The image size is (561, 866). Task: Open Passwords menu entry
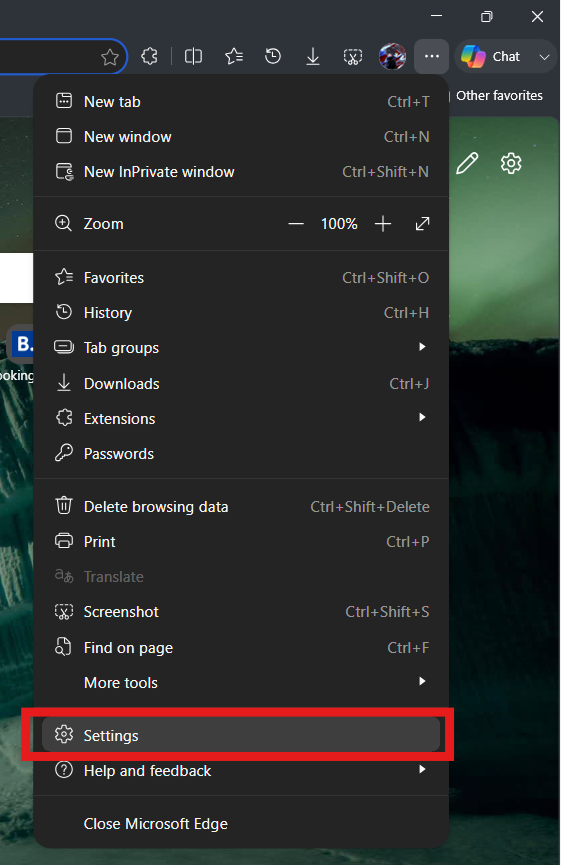click(x=241, y=453)
